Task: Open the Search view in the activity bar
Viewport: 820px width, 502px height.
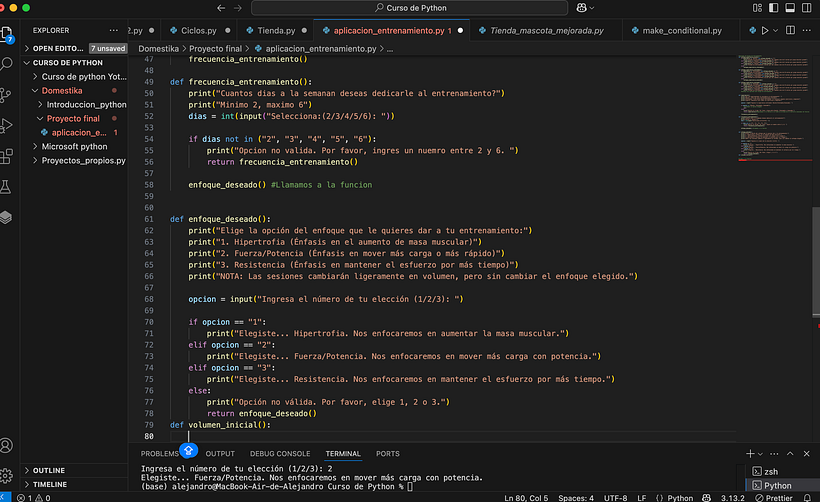Action: click(x=6, y=64)
